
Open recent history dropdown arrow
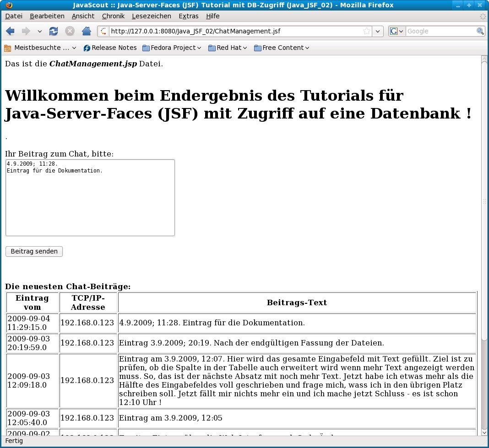pos(39,31)
